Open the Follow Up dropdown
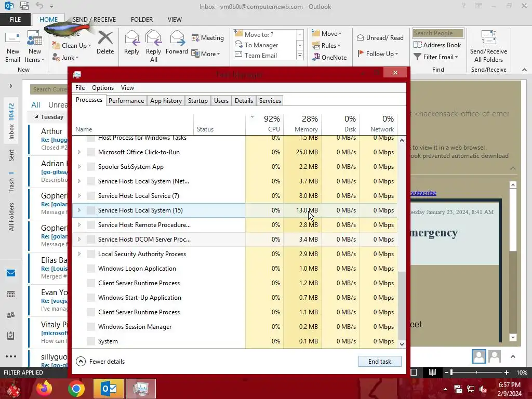 coord(378,54)
